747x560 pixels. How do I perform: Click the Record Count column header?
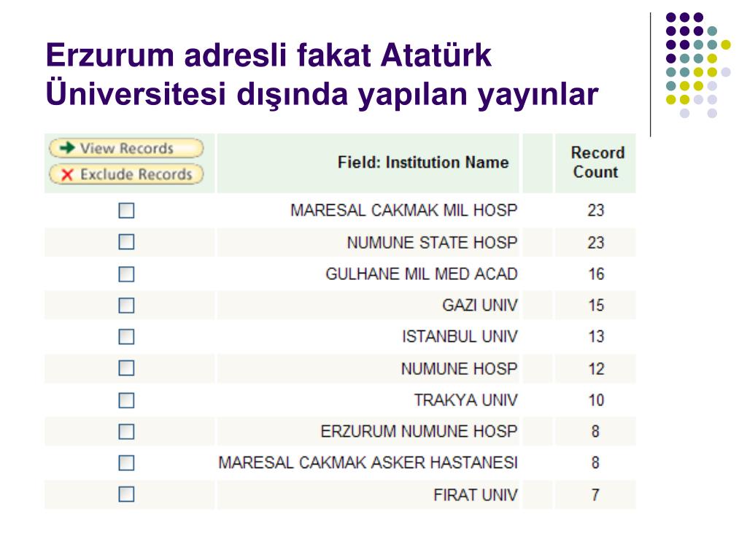coord(597,163)
